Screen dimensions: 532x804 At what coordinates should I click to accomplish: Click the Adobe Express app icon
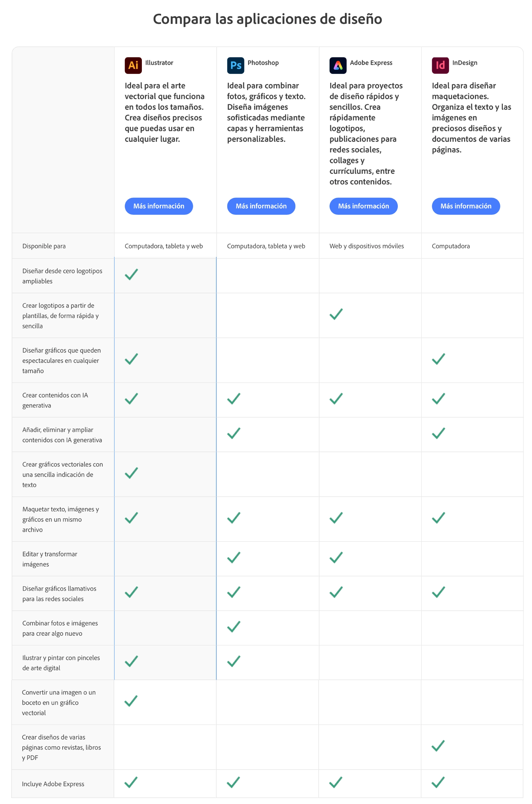click(338, 65)
